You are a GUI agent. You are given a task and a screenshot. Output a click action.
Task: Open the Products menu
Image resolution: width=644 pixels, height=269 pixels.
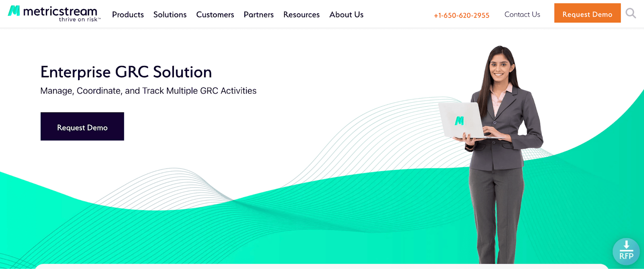coord(128,14)
